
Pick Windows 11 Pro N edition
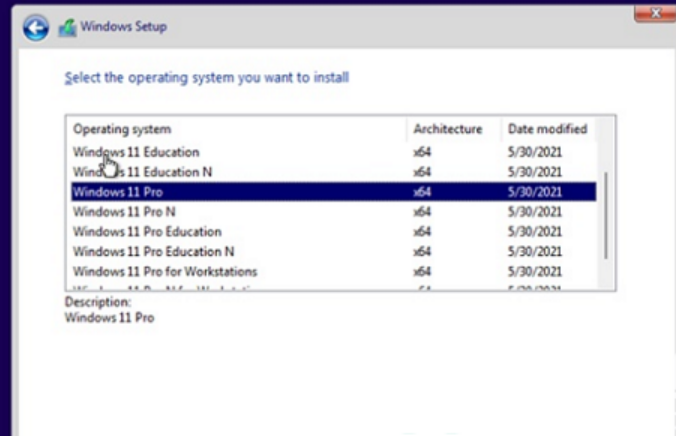124,212
